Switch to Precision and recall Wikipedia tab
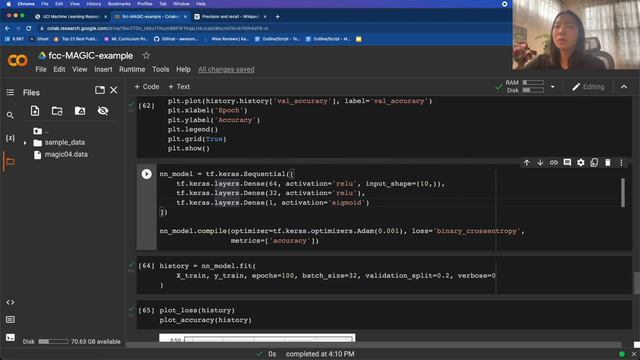This screenshot has width=640, height=360. pyautogui.click(x=230, y=17)
